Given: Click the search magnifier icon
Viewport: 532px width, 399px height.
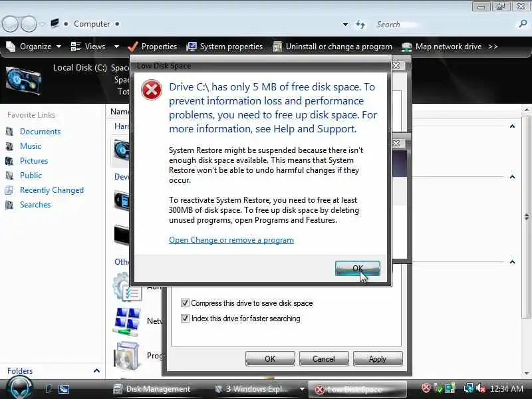Looking at the screenshot, I should click(523, 24).
